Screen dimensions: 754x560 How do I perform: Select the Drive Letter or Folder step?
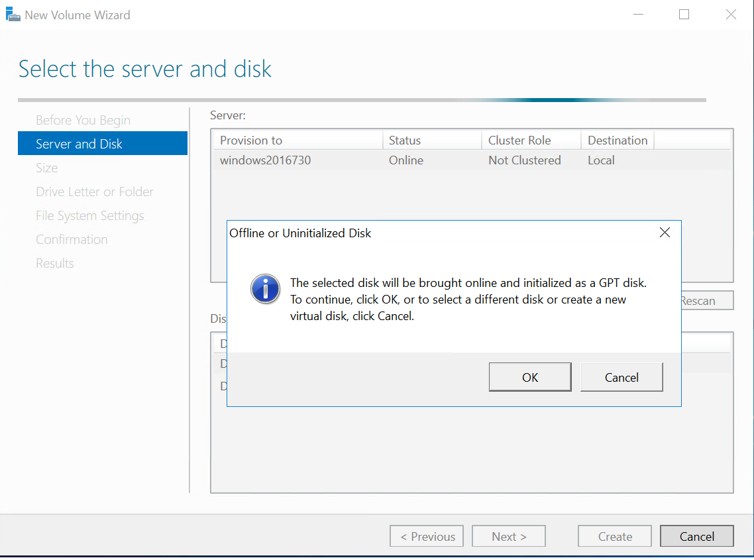tap(95, 192)
